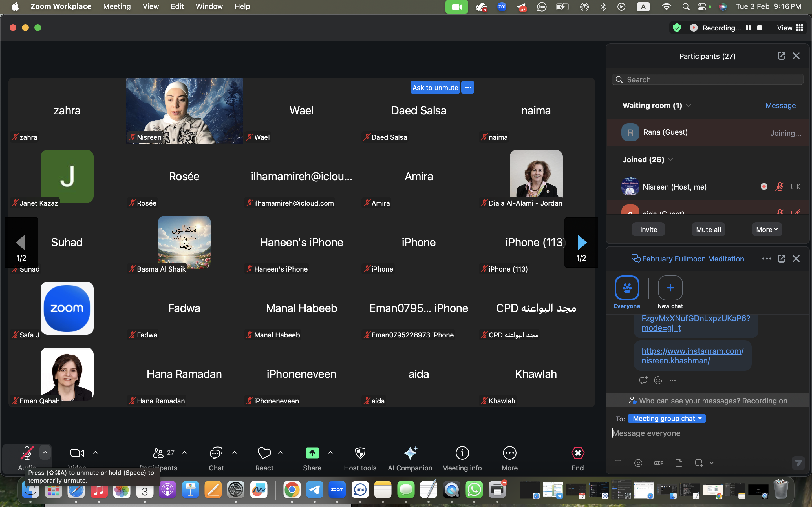
Task: Open the Meeting menu in menu bar
Action: pos(117,6)
